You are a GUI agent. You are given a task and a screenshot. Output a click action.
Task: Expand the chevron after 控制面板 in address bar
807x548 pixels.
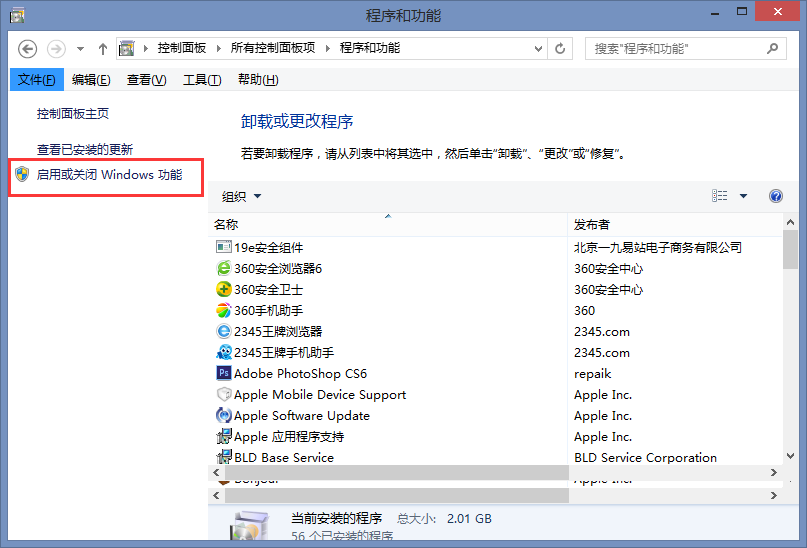218,48
